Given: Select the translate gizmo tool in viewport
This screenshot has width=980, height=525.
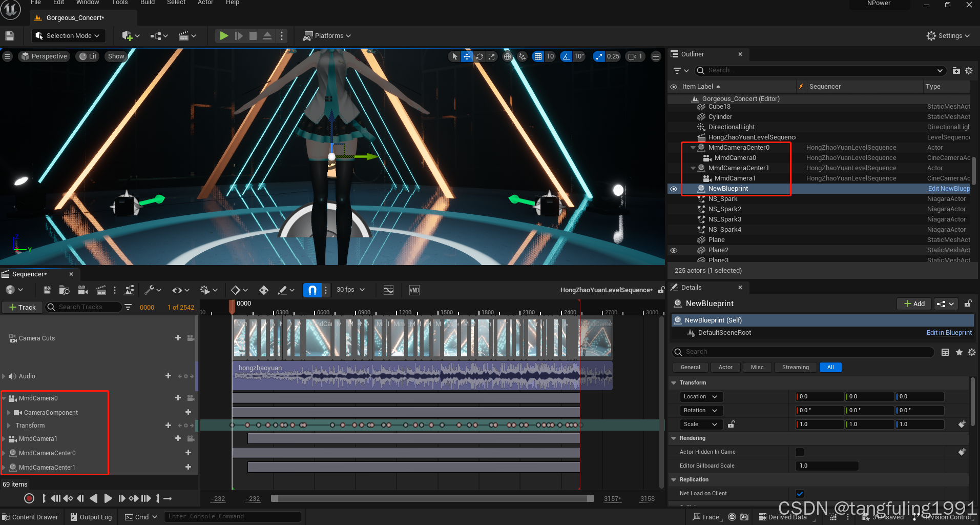Looking at the screenshot, I should coord(467,56).
